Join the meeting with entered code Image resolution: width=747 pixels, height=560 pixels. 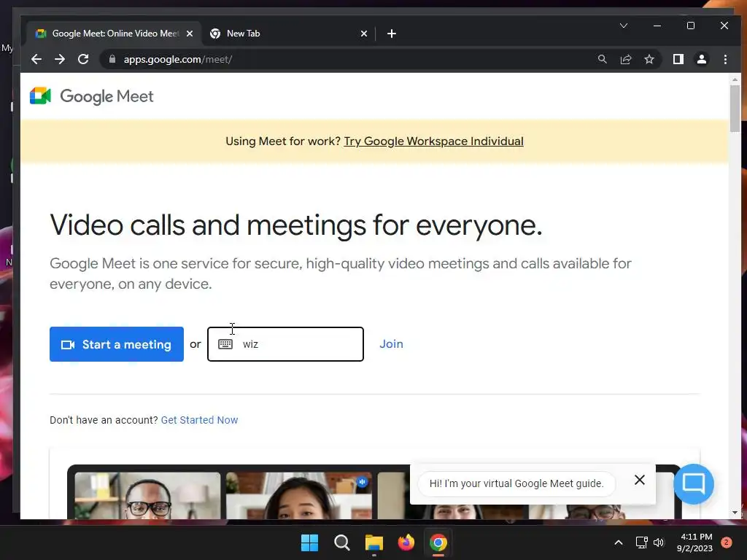coord(391,344)
